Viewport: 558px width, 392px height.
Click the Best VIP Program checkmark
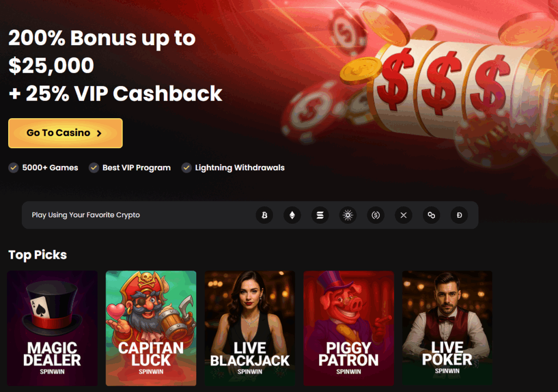[x=94, y=168]
